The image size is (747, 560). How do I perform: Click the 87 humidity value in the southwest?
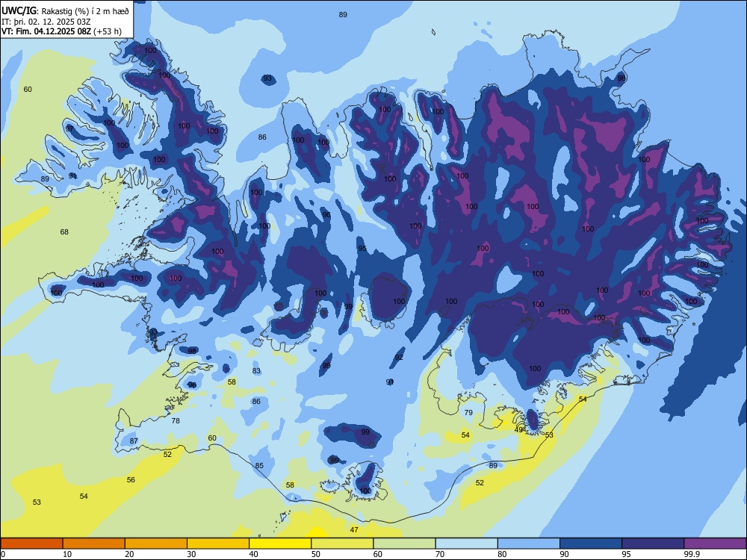(x=134, y=441)
